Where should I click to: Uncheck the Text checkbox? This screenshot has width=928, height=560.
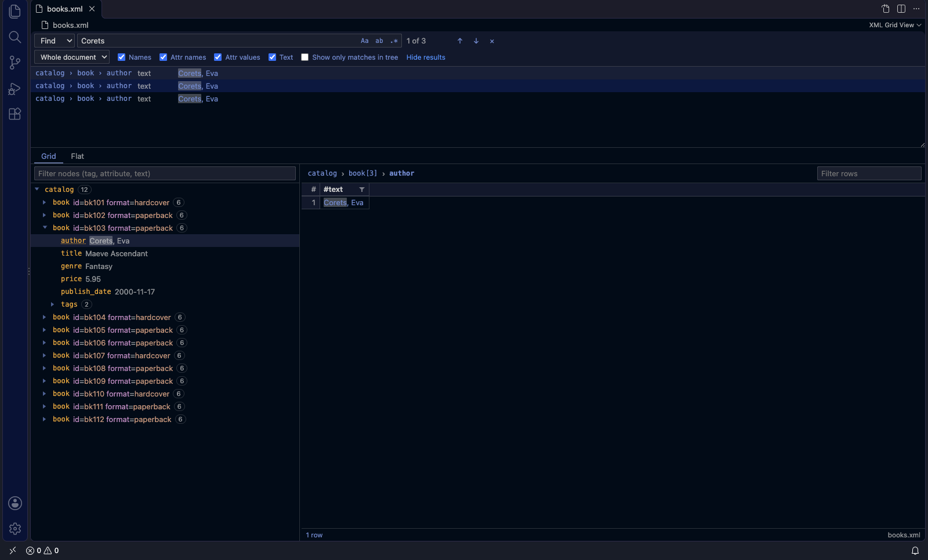(x=272, y=57)
